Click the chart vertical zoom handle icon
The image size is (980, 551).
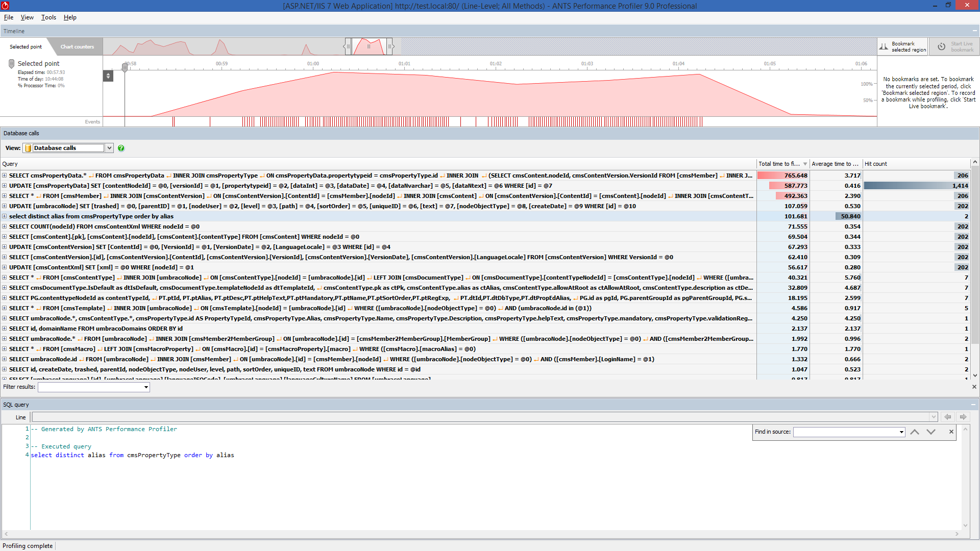coord(108,76)
